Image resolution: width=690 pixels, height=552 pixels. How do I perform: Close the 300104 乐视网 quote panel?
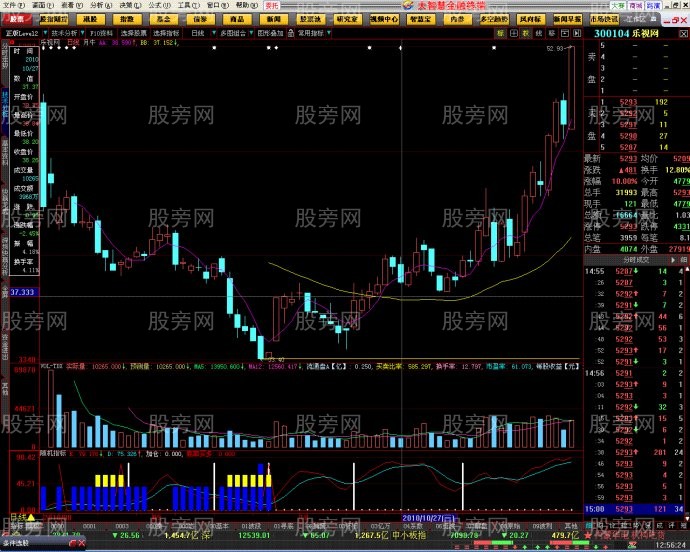click(x=683, y=34)
